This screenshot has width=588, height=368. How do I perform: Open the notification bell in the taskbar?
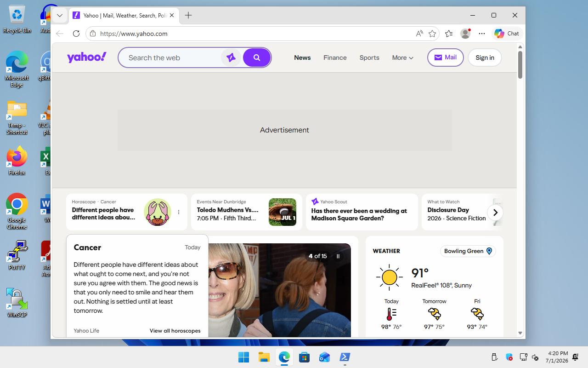pos(576,357)
